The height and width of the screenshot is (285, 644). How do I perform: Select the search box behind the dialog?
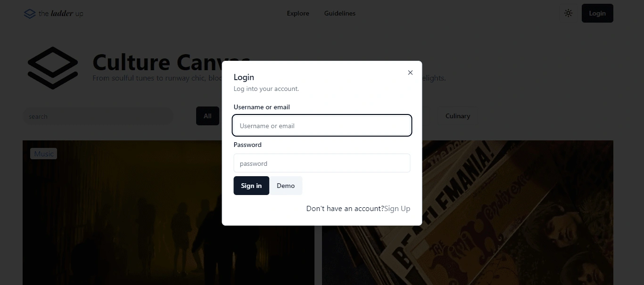[x=98, y=116]
